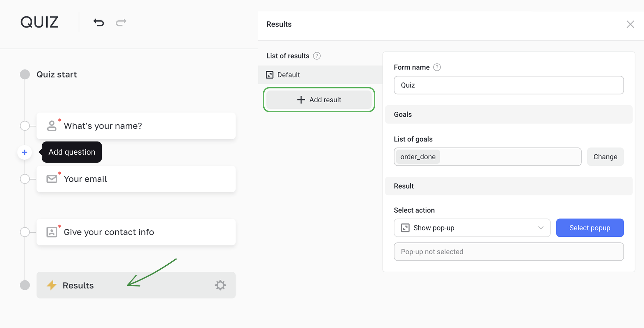
Task: Click the order_done goal tag
Action: 418,157
